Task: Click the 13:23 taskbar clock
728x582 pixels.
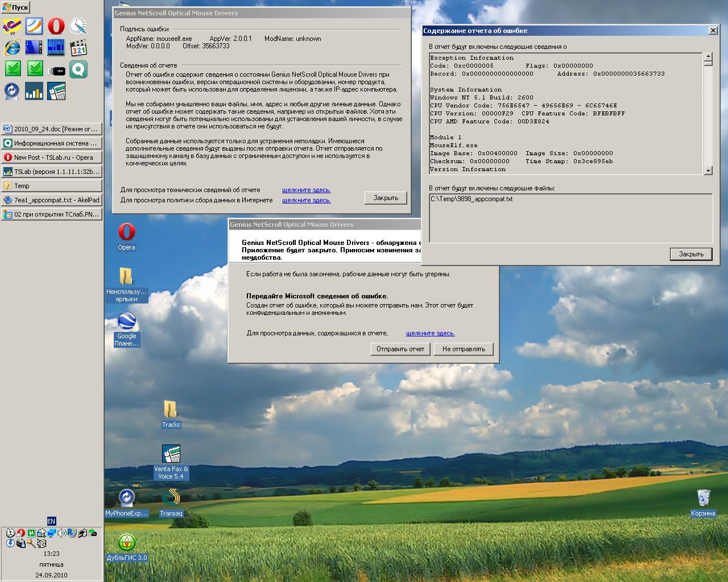Action: click(x=51, y=554)
